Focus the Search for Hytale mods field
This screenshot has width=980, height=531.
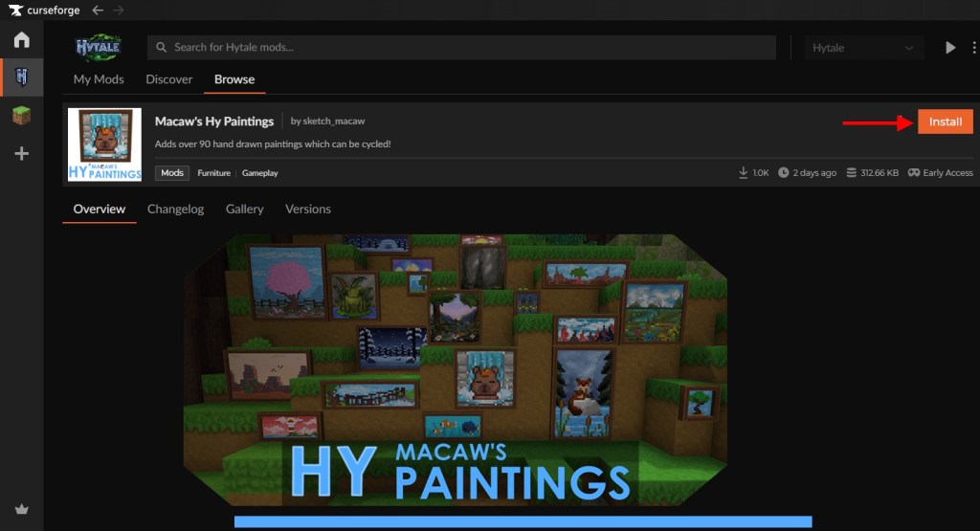461,48
